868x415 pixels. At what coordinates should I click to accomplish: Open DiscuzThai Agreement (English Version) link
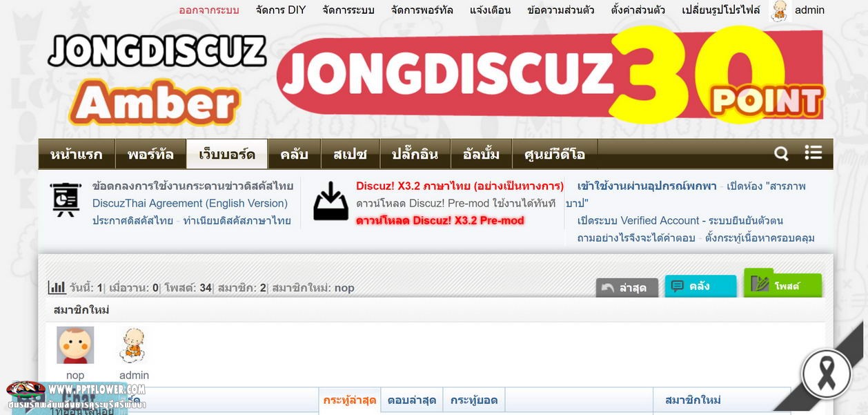[x=190, y=203]
